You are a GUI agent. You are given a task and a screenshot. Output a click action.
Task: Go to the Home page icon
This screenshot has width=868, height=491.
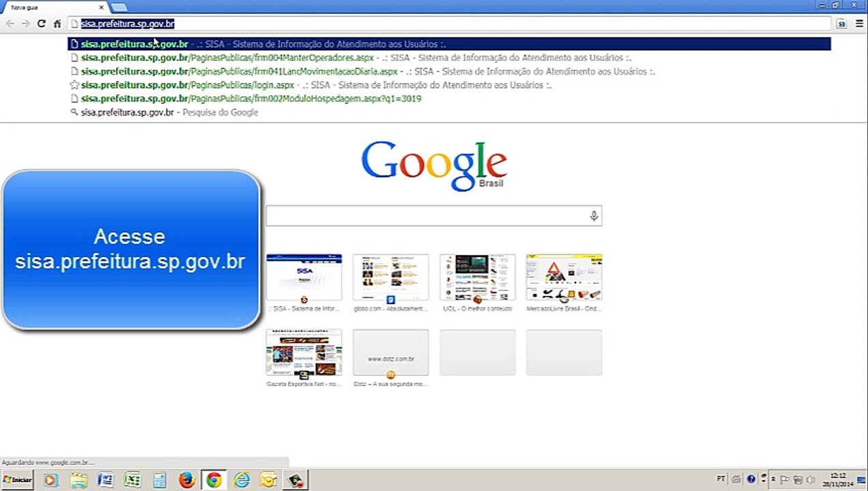pos(57,23)
